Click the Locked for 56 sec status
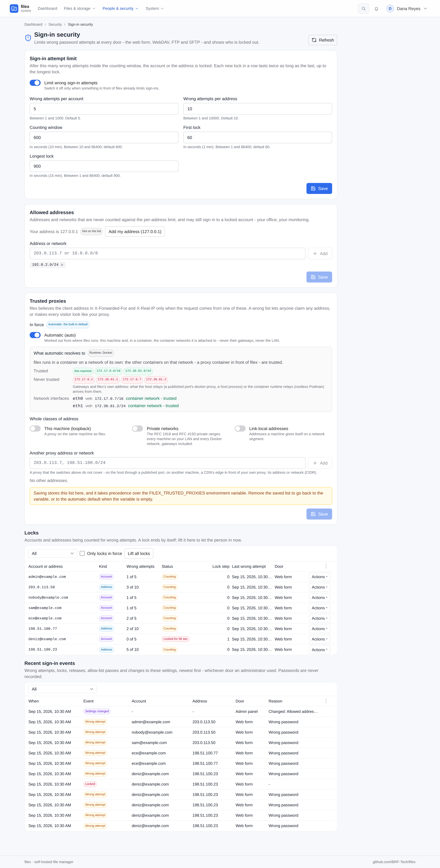Screen dimensions: 440x868 click(x=175, y=639)
